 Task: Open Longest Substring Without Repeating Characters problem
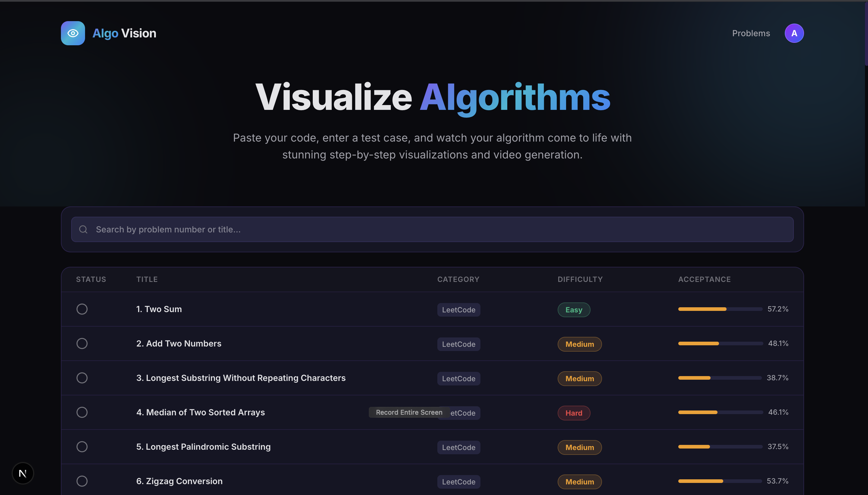(241, 378)
